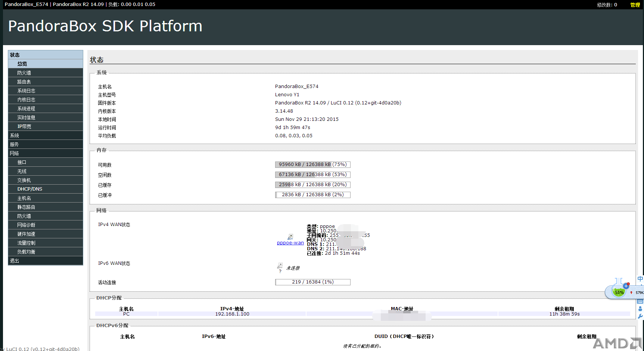Click the local time Sun Nov 29 value
Screen dimensions: 644x351
pyautogui.click(x=307, y=119)
